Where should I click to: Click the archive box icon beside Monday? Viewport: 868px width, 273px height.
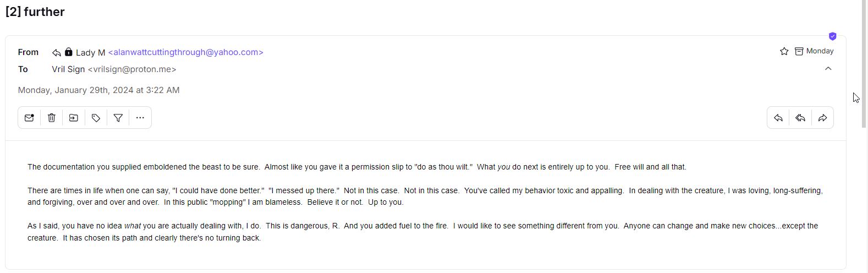799,51
